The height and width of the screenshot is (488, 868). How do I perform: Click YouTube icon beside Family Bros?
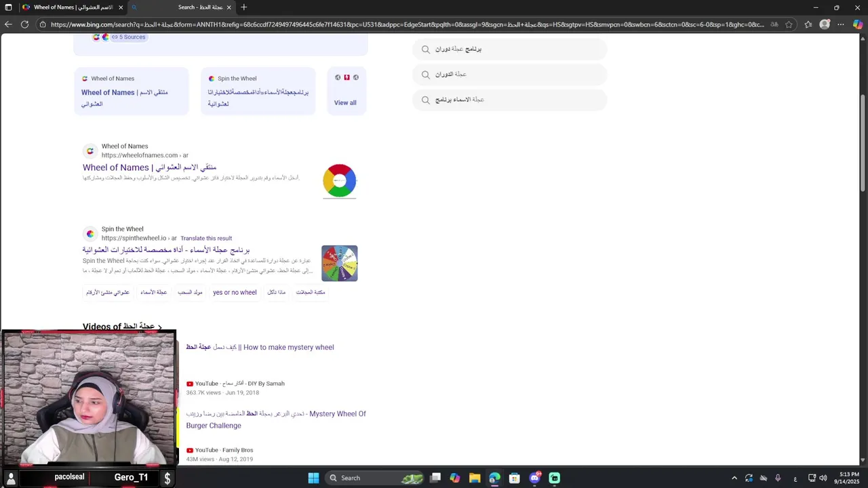[190, 450]
